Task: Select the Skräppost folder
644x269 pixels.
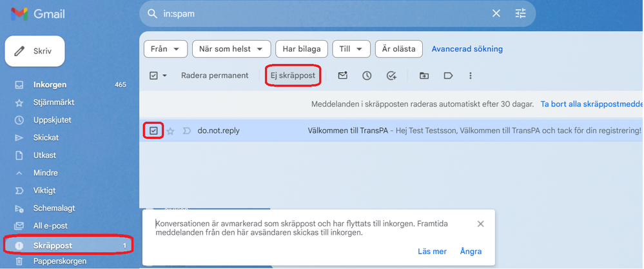Action: pyautogui.click(x=68, y=246)
